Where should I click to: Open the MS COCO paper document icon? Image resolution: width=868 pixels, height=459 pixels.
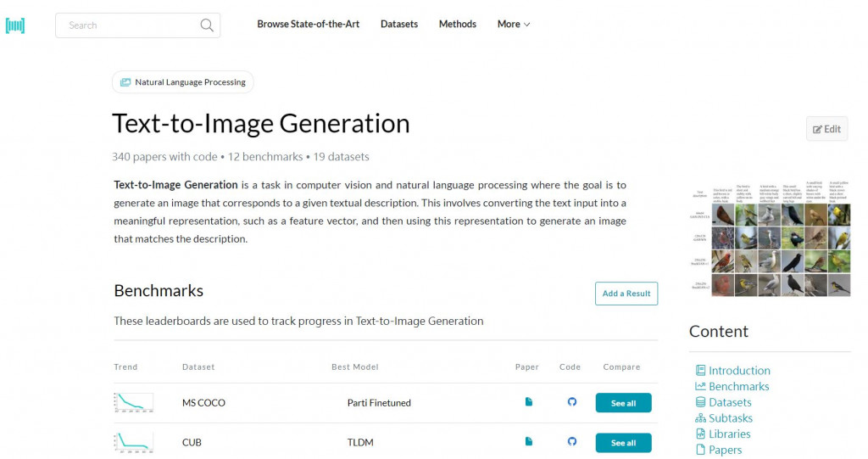[x=529, y=402]
